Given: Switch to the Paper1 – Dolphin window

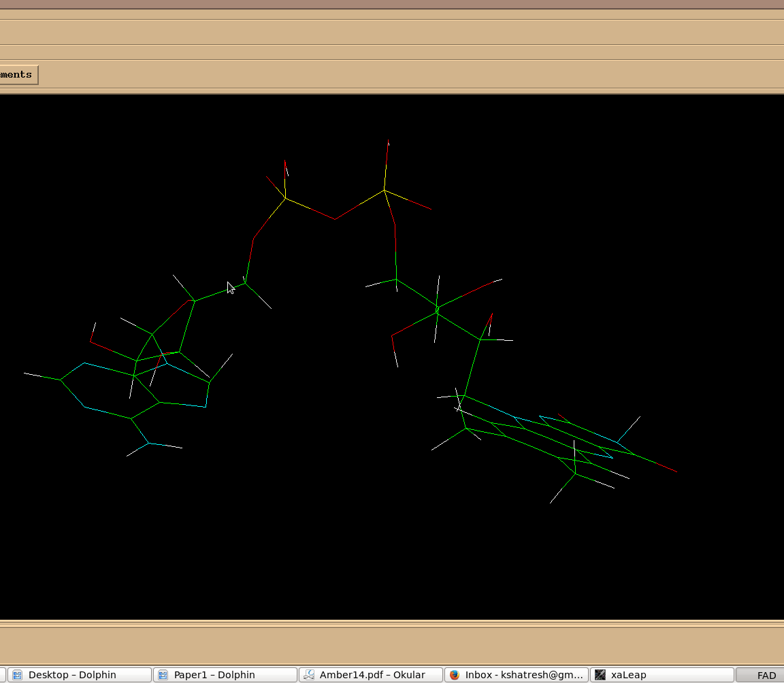Looking at the screenshot, I should pyautogui.click(x=225, y=675).
